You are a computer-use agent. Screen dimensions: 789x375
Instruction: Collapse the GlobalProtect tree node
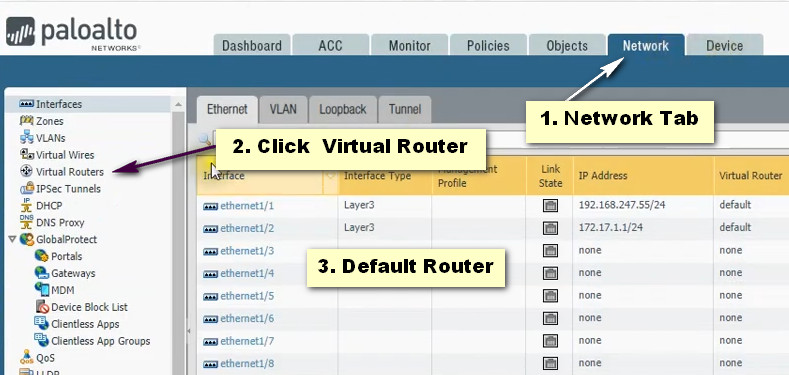click(x=13, y=240)
